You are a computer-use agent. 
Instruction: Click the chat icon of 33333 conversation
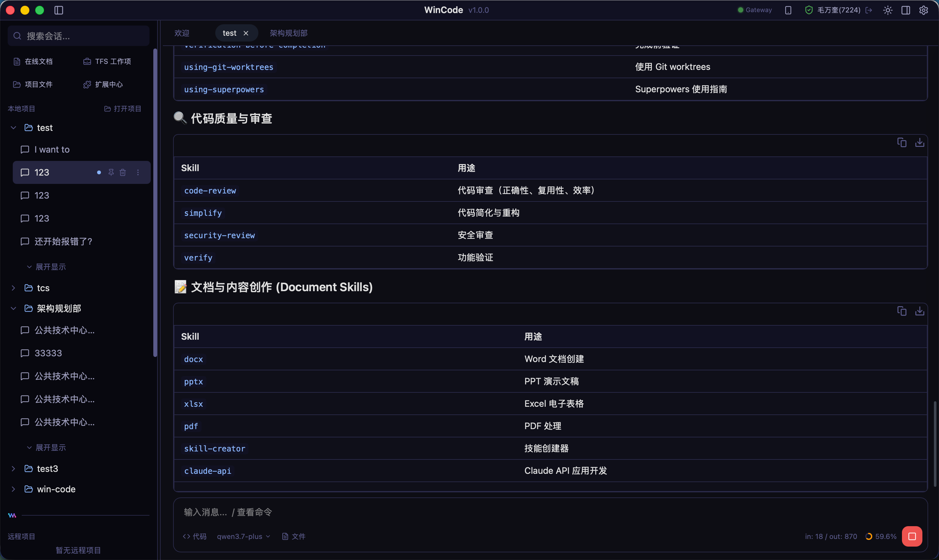(25, 353)
